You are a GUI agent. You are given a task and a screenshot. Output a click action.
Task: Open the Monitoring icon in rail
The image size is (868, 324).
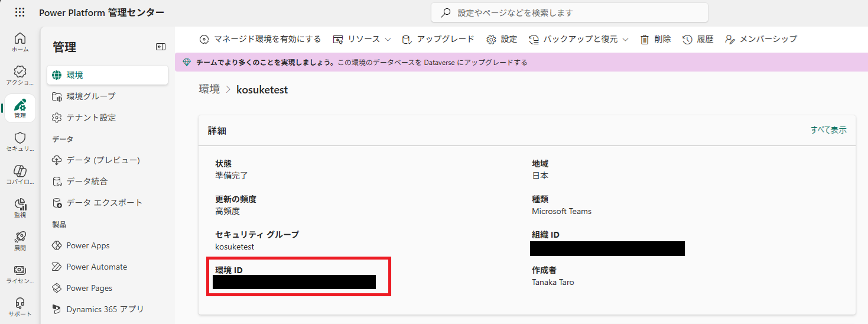point(20,208)
